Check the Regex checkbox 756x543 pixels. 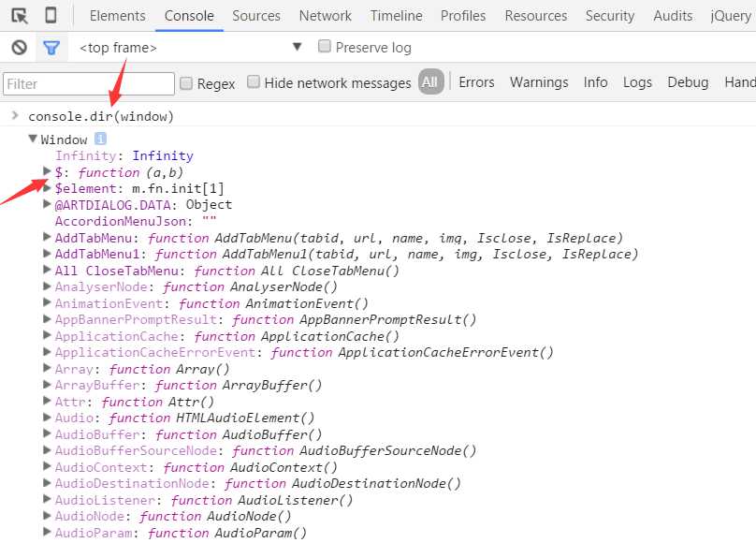coord(186,83)
